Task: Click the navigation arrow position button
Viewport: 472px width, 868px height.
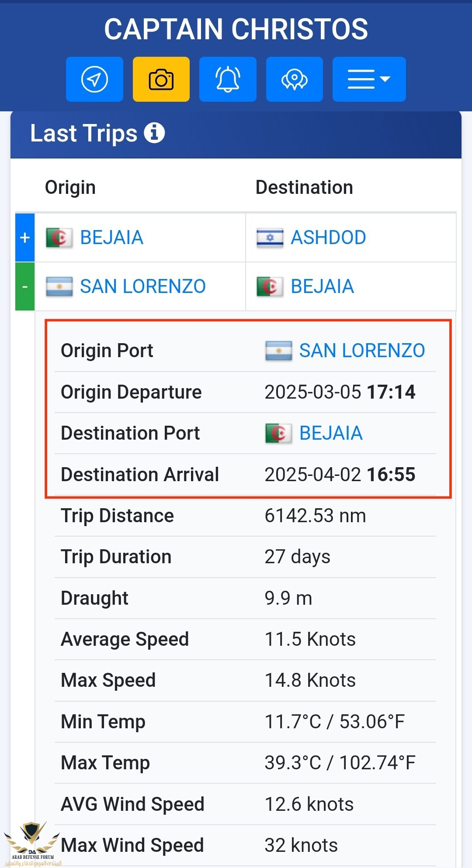Action: pos(94,79)
